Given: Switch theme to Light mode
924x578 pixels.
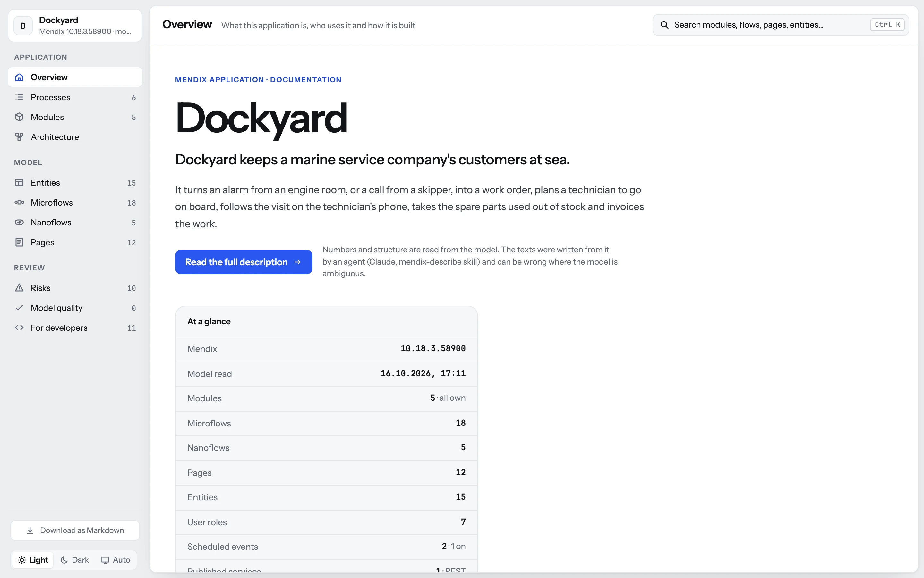Looking at the screenshot, I should 33,560.
